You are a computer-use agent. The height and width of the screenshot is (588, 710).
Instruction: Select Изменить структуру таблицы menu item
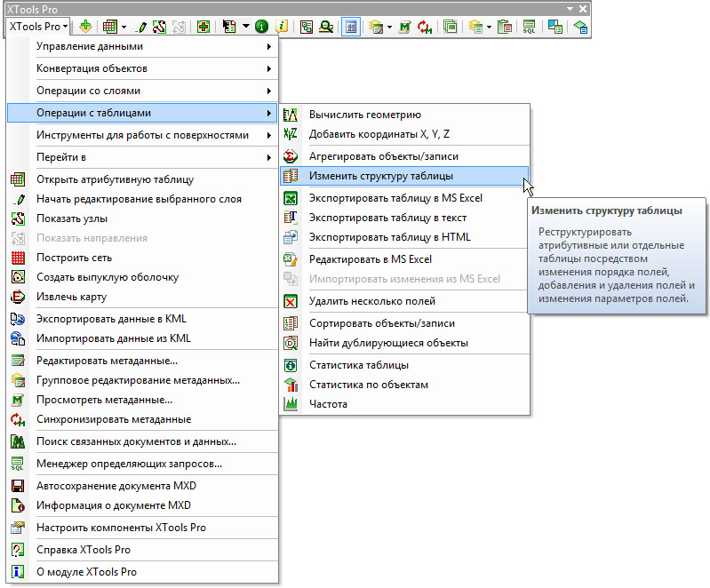click(380, 176)
